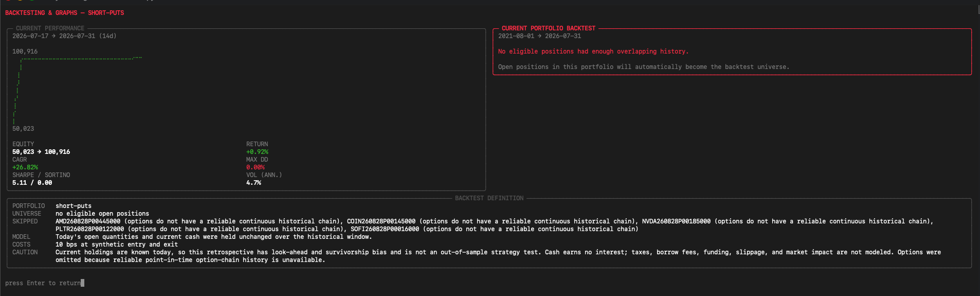Click the Sharpe/Sortino value '5.11 / 0.00'

click(32, 183)
